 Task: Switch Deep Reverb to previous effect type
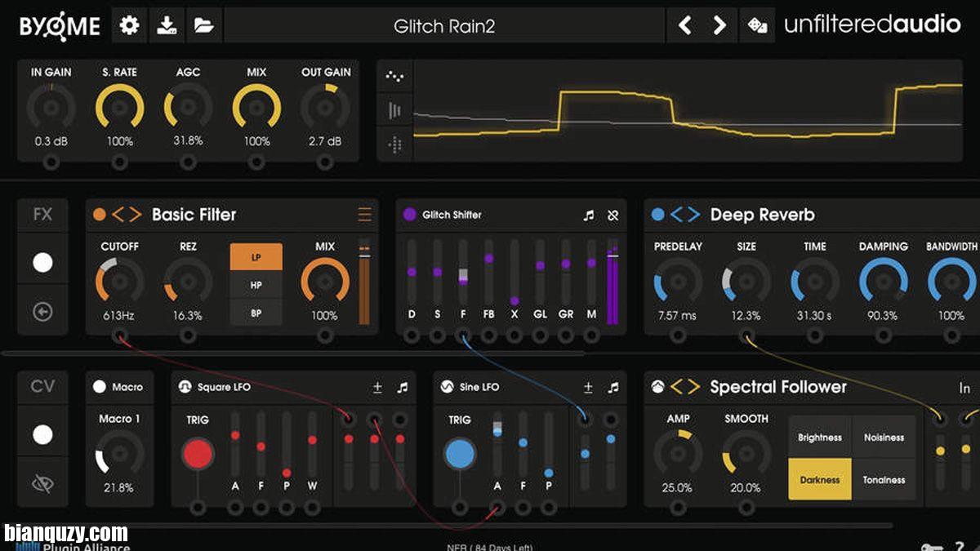pyautogui.click(x=676, y=215)
